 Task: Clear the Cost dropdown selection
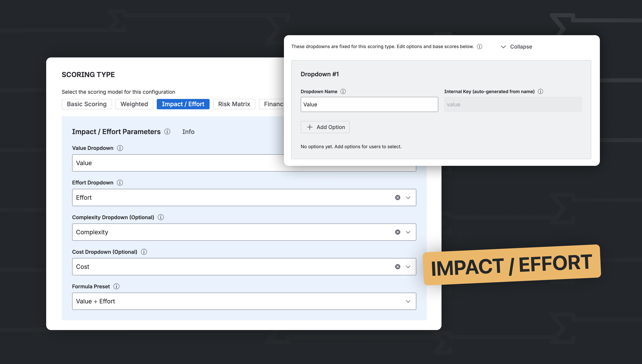click(x=398, y=267)
